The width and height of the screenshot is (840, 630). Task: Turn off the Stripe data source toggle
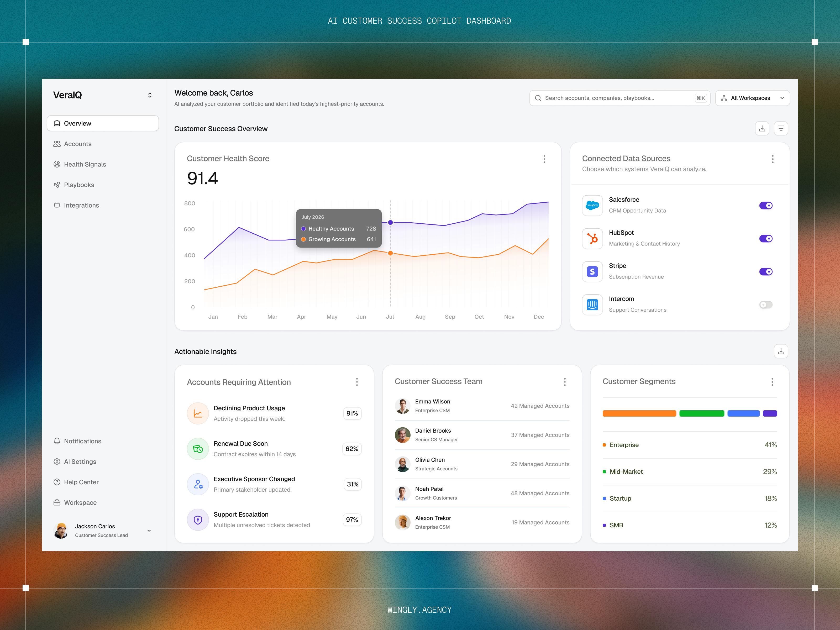click(765, 271)
